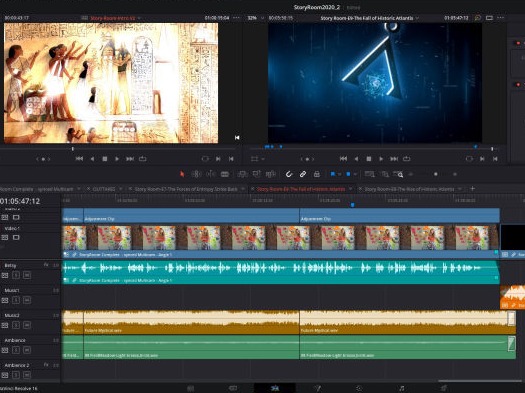Screen dimensions: 525x393
Task: Pick the Blade Edit Mode tool
Action: (x=225, y=174)
